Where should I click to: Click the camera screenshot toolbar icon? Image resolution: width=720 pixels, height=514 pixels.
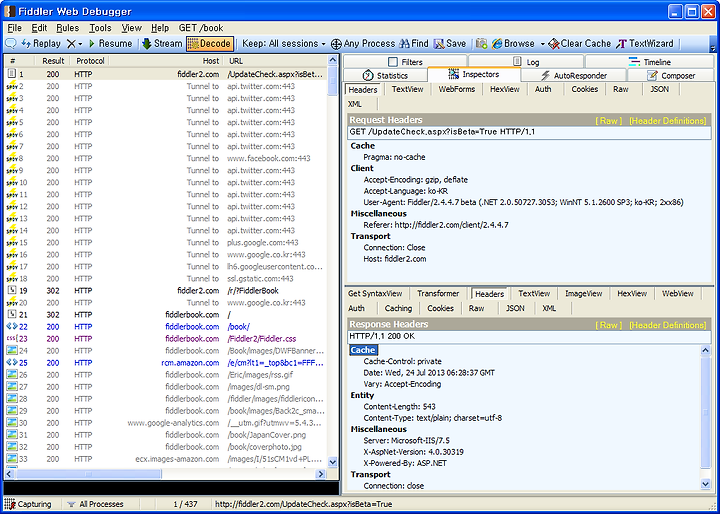point(481,44)
